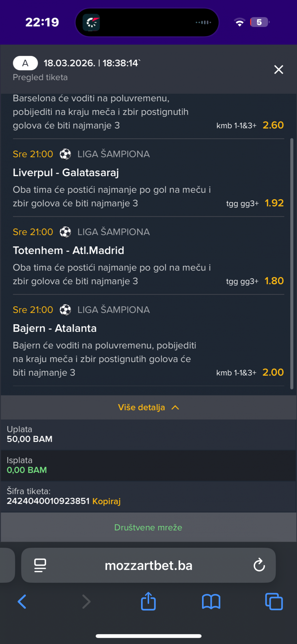The image size is (297, 644).
Task: Open the Totenhem - Atl.Madrid match
Action: 68,250
